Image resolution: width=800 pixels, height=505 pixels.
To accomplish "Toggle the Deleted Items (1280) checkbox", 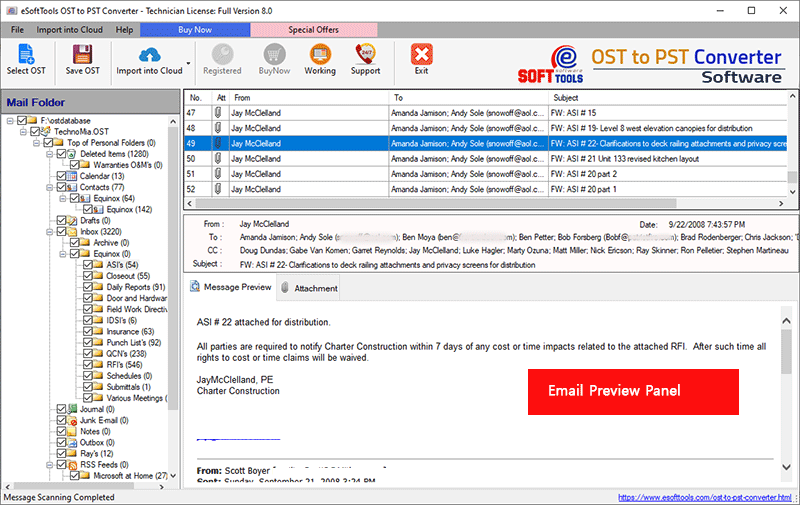I will click(x=61, y=154).
